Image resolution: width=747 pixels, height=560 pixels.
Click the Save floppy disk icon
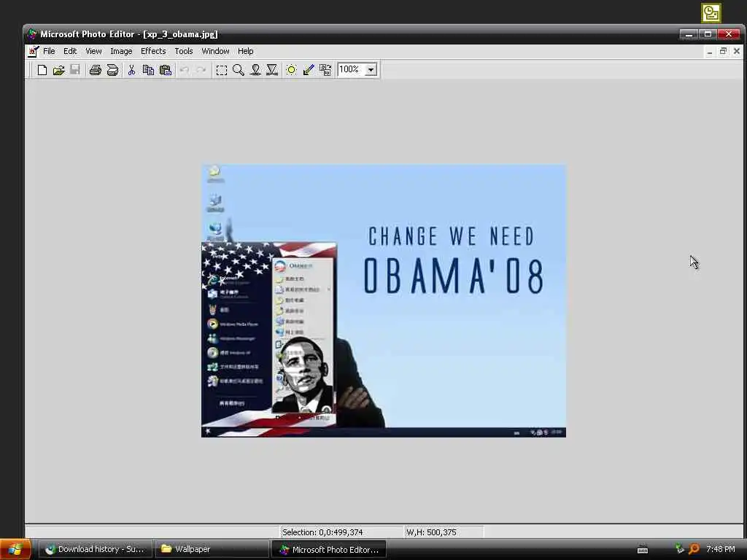click(75, 70)
